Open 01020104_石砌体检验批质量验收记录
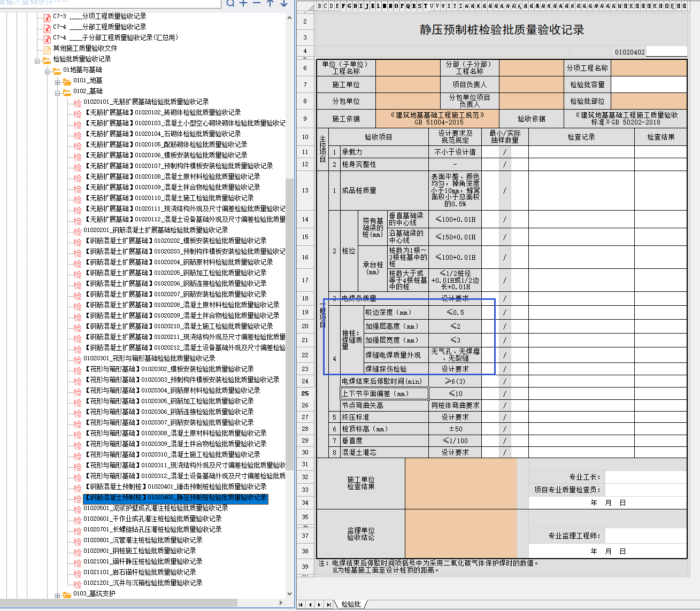The image size is (700, 611). pyautogui.click(x=162, y=134)
